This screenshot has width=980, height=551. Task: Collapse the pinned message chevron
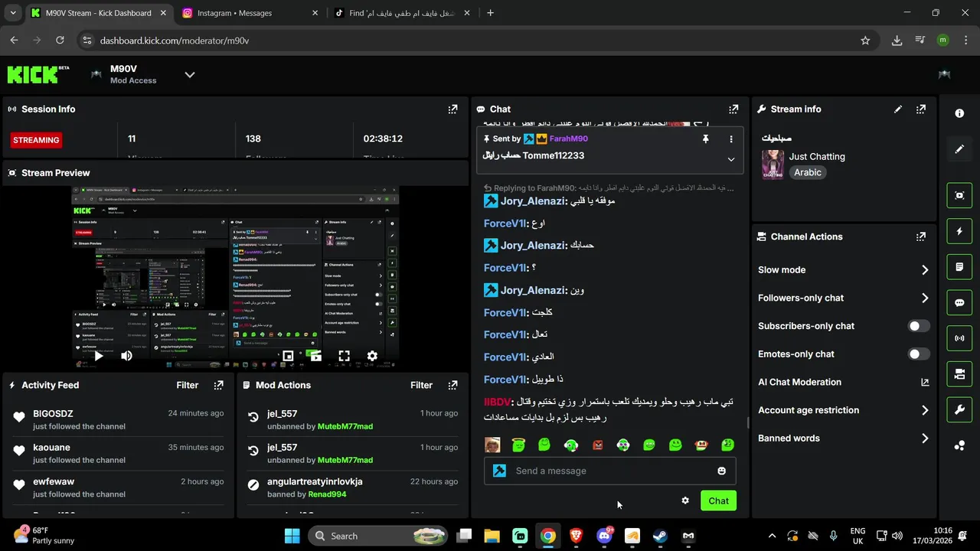(731, 159)
